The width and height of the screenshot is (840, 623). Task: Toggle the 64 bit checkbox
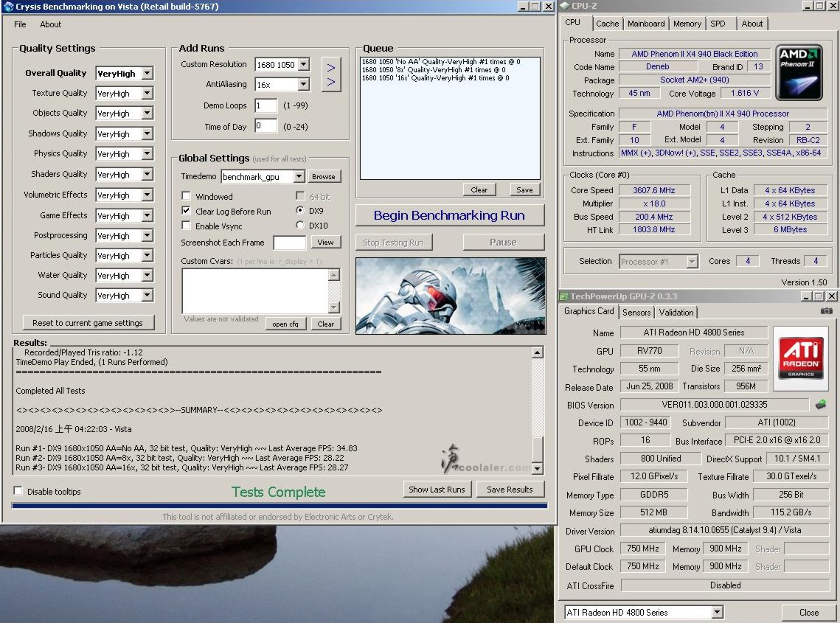pos(300,196)
